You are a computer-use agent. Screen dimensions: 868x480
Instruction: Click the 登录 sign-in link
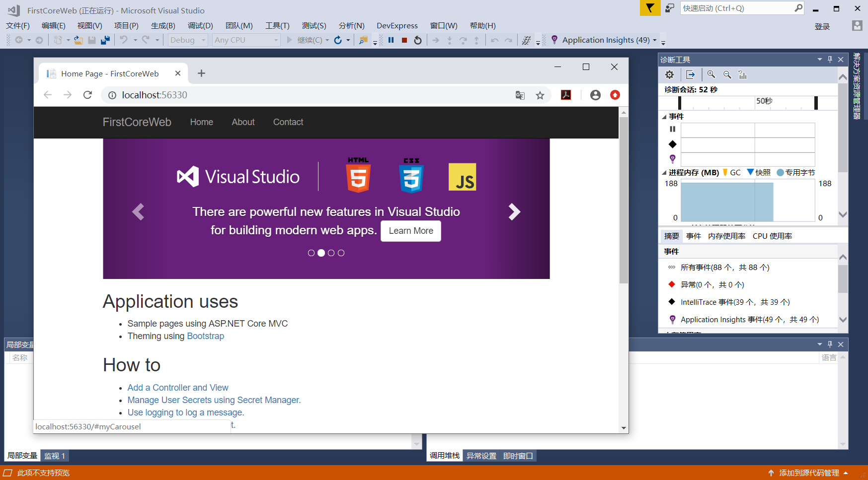tap(822, 26)
